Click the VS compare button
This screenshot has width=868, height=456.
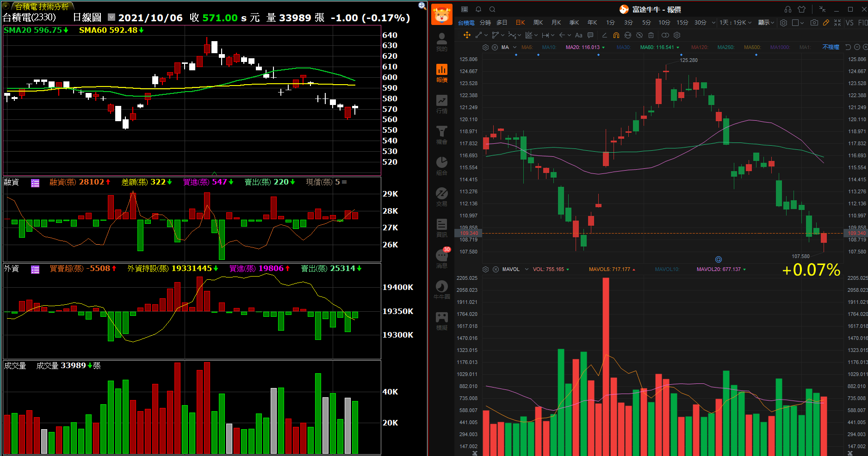click(x=849, y=23)
